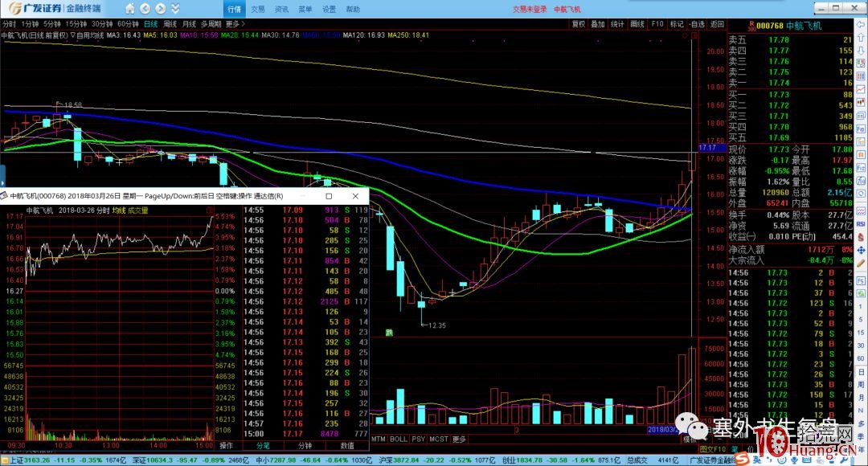Open the BOLL indicator tab
The image size is (868, 466).
click(398, 439)
